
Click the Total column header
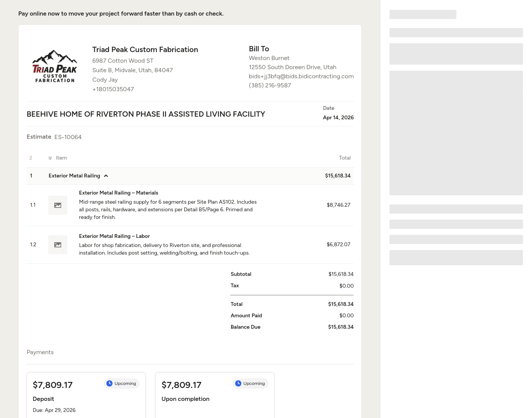(x=345, y=158)
